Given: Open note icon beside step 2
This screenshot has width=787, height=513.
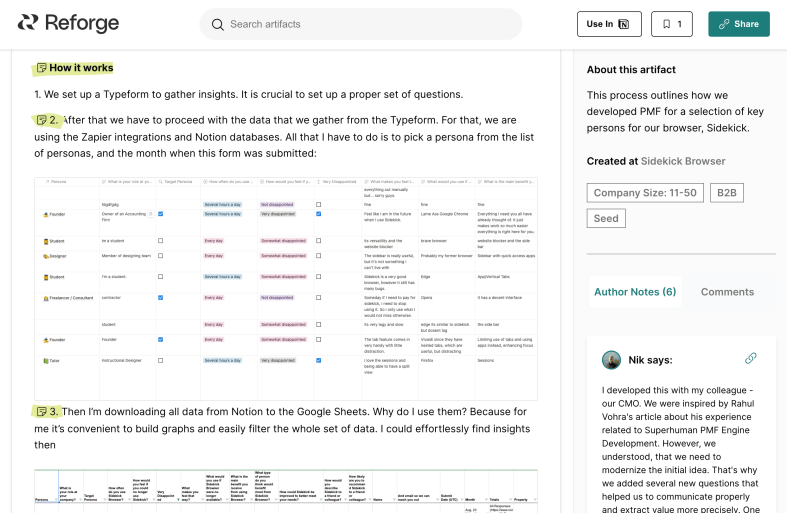Looking at the screenshot, I should click(x=42, y=120).
